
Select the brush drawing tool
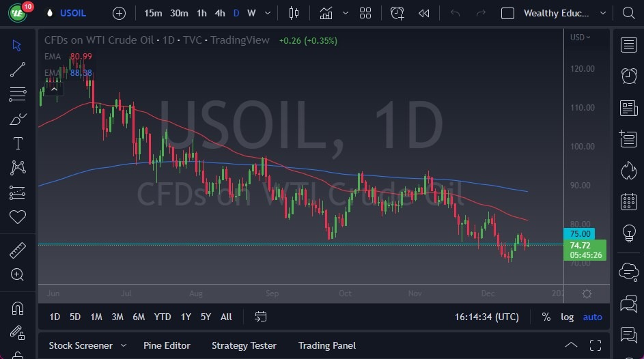[18, 119]
